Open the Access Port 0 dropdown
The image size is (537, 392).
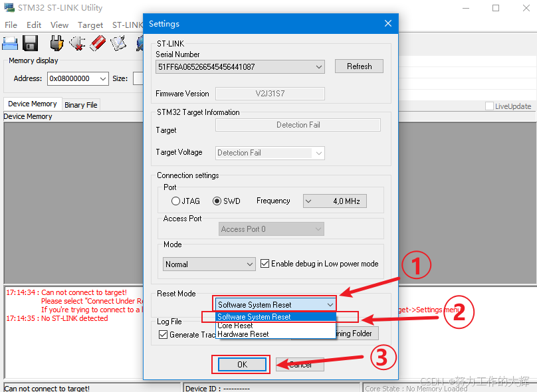[271, 229]
